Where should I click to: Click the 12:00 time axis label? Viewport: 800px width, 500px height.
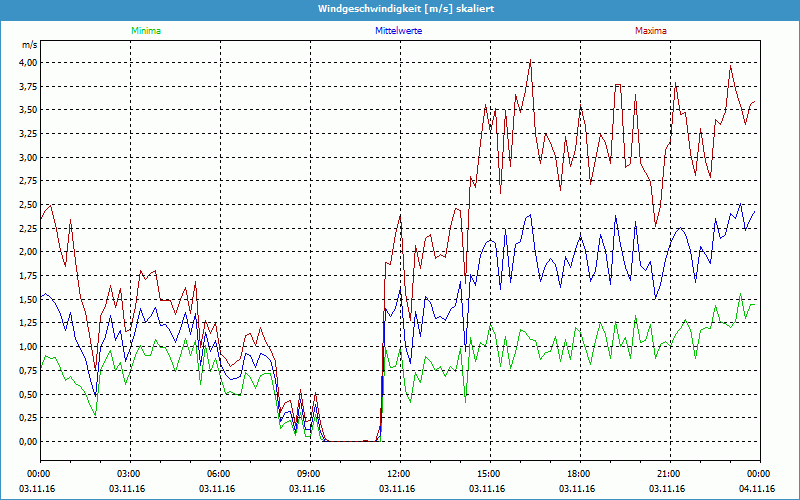point(400,474)
